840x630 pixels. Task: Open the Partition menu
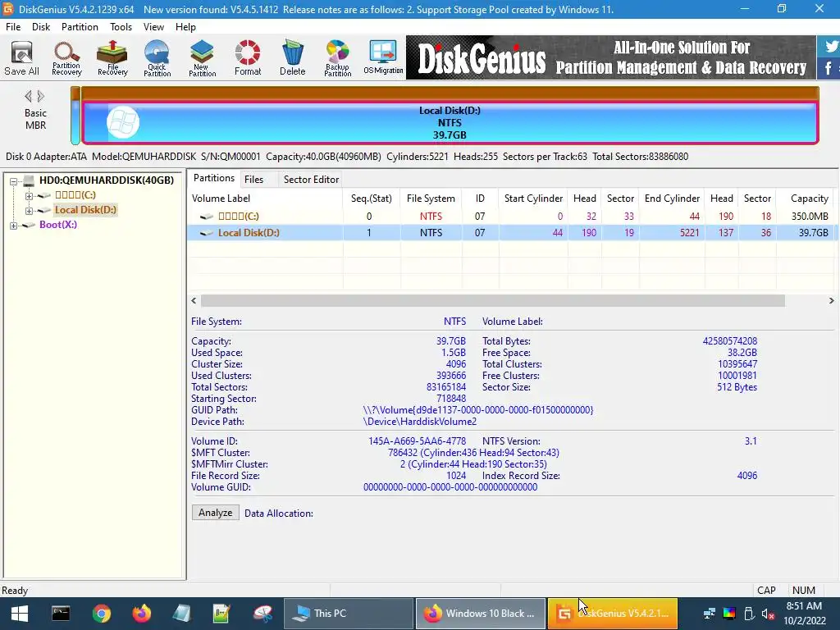coord(80,27)
